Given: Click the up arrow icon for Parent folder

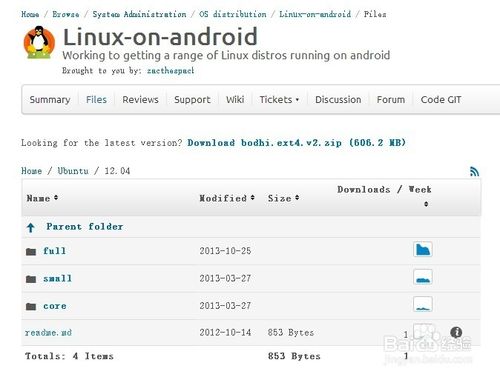Looking at the screenshot, I should (x=31, y=227).
